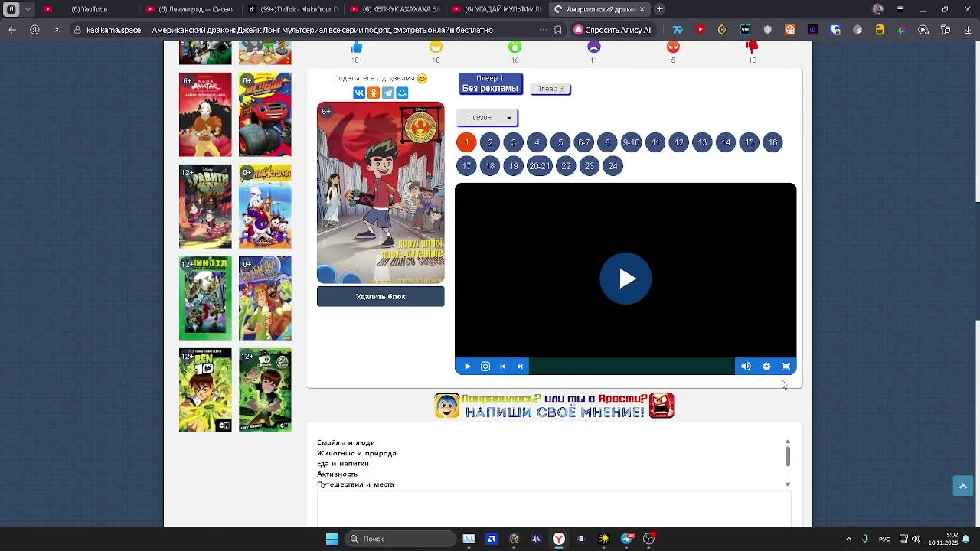Skip to next episode in player
980x551 pixels.
(x=520, y=367)
